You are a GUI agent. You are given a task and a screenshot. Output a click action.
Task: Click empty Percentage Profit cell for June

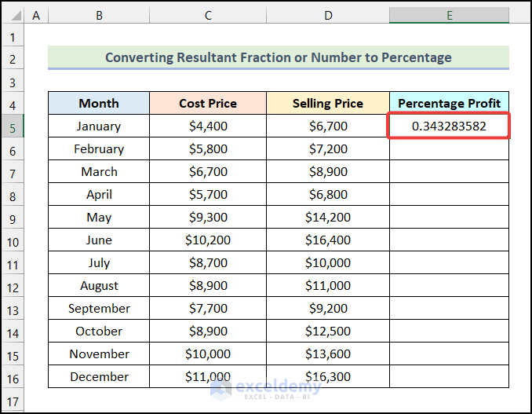pos(449,240)
